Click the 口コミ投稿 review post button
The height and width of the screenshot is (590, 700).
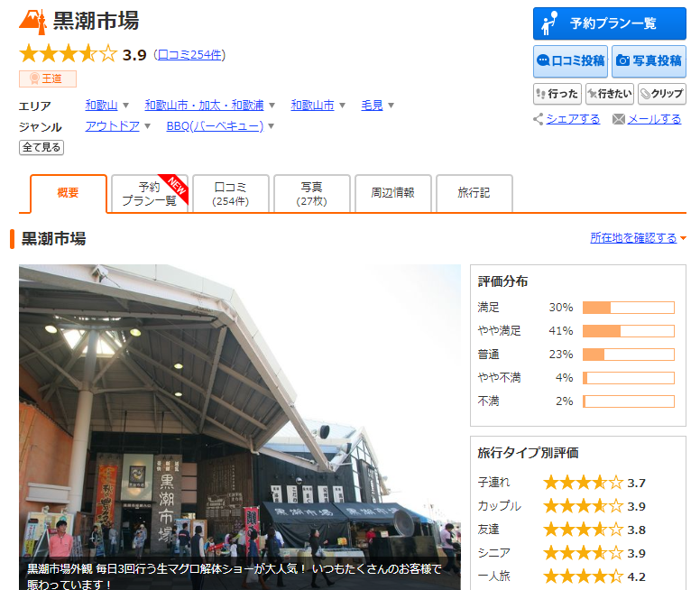tap(569, 61)
